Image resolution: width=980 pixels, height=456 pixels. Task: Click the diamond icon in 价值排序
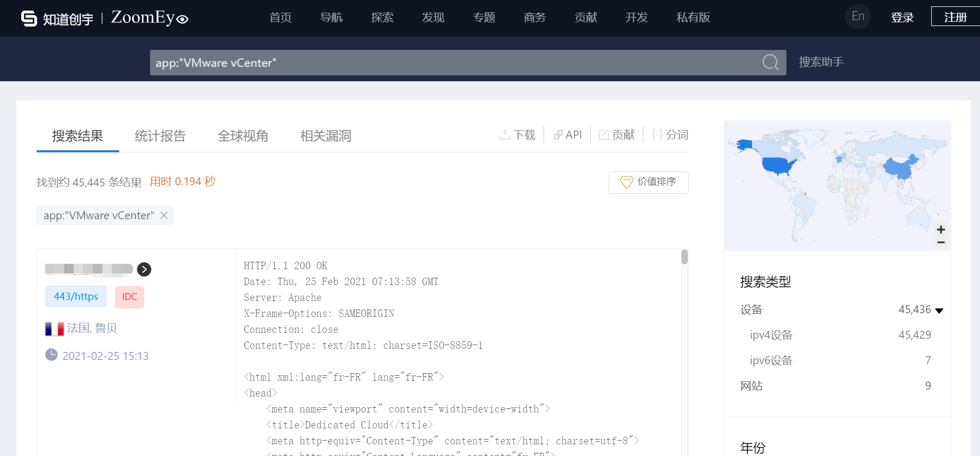[627, 182]
